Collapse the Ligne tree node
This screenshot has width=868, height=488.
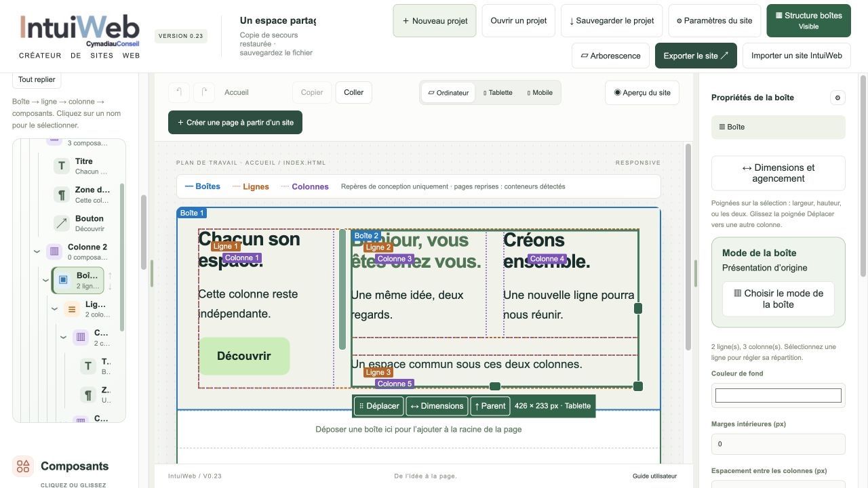tap(54, 309)
